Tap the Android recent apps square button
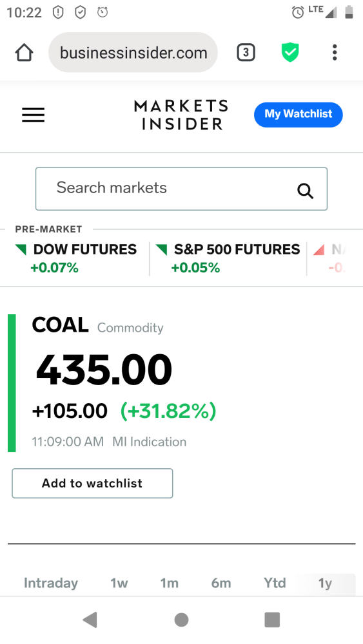 pyautogui.click(x=272, y=620)
